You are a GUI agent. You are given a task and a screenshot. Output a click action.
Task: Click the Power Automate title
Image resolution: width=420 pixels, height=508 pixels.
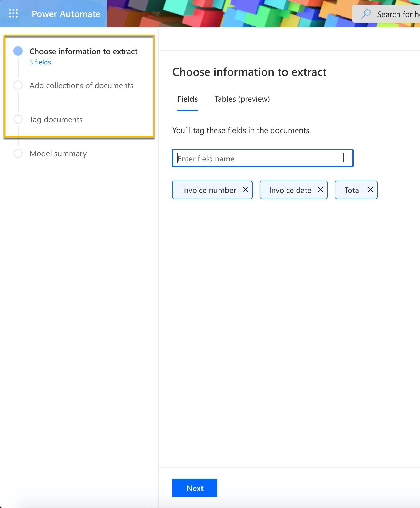point(66,14)
